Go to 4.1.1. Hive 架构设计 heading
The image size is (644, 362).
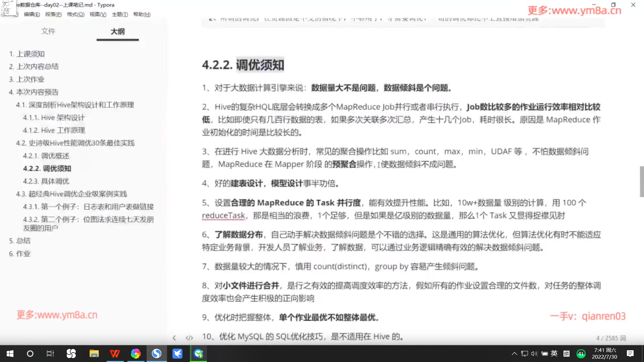pyautogui.click(x=54, y=118)
